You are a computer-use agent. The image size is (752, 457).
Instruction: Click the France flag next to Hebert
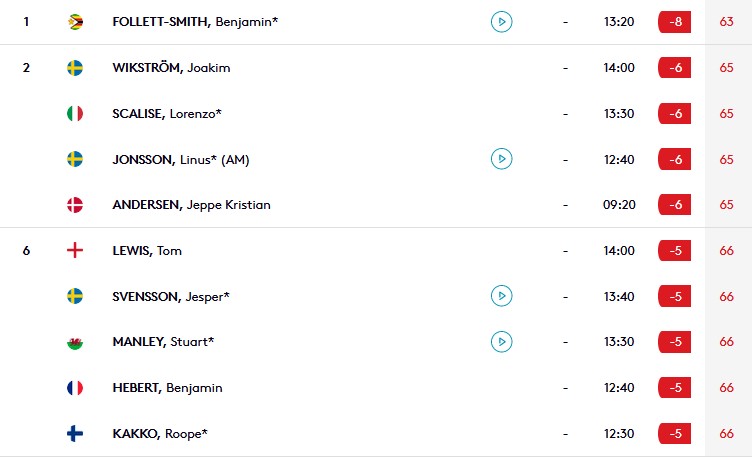point(75,387)
